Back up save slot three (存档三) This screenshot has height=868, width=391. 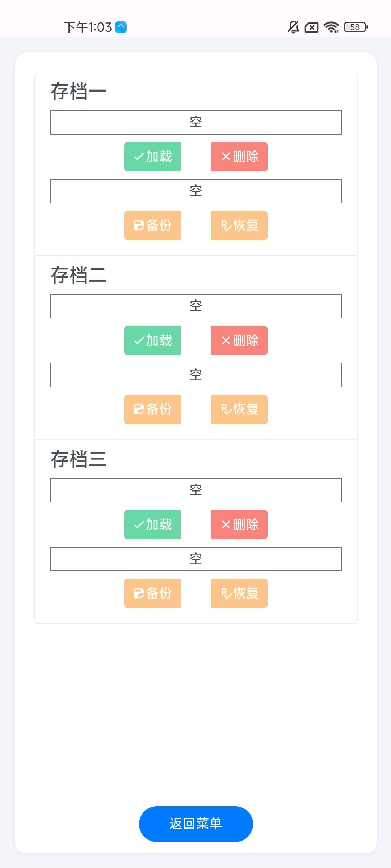152,593
